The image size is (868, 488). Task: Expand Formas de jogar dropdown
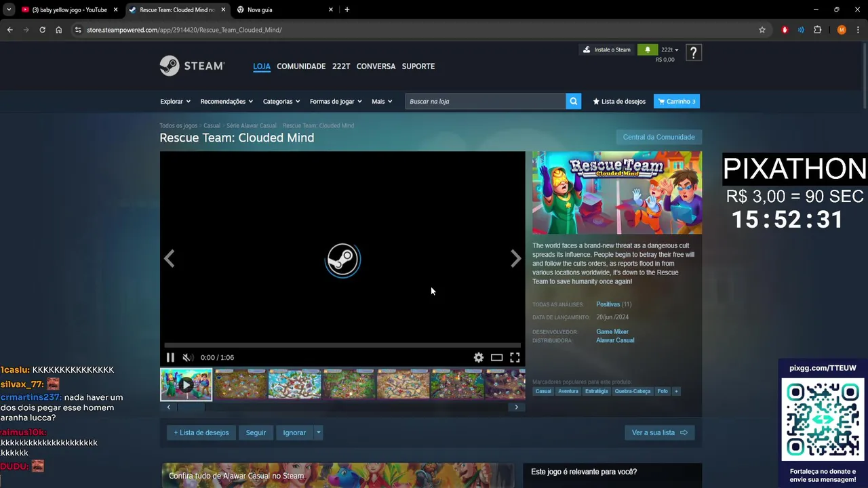pyautogui.click(x=336, y=101)
